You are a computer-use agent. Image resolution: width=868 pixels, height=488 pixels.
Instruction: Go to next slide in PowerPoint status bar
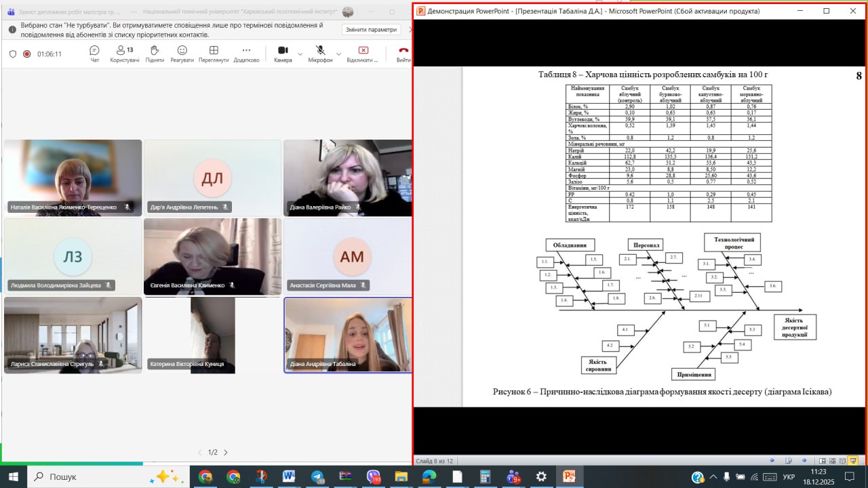[804, 461]
